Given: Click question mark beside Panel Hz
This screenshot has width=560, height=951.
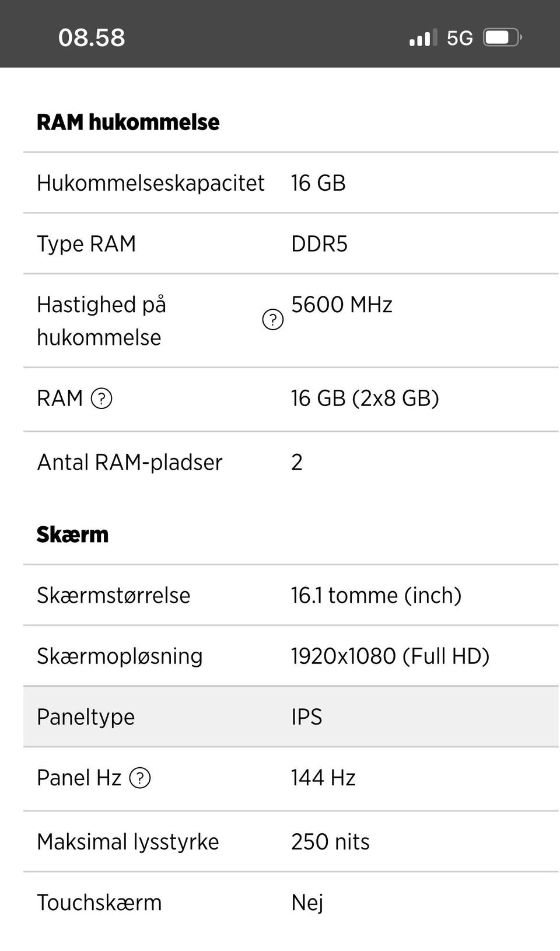Looking at the screenshot, I should [140, 778].
